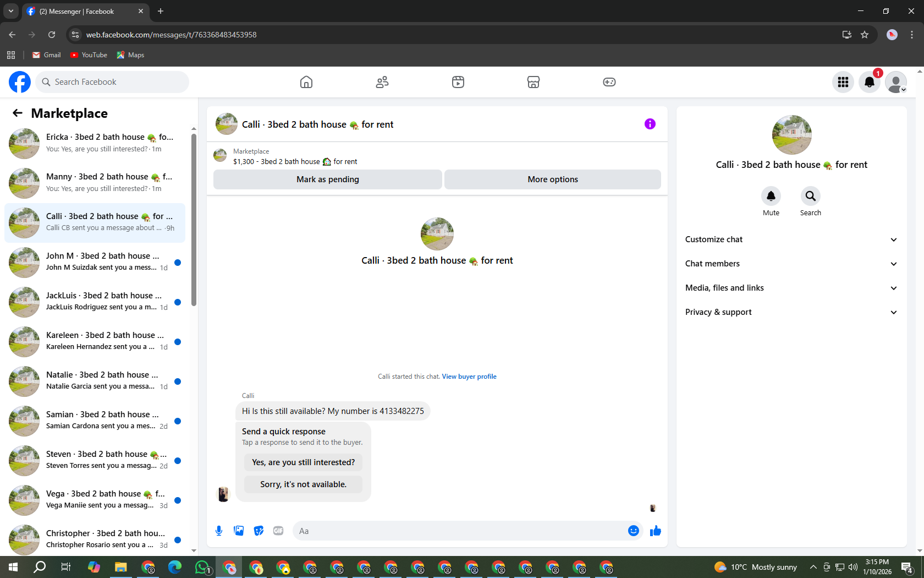Choose a sticker icon
This screenshot has width=924, height=578.
click(258, 531)
